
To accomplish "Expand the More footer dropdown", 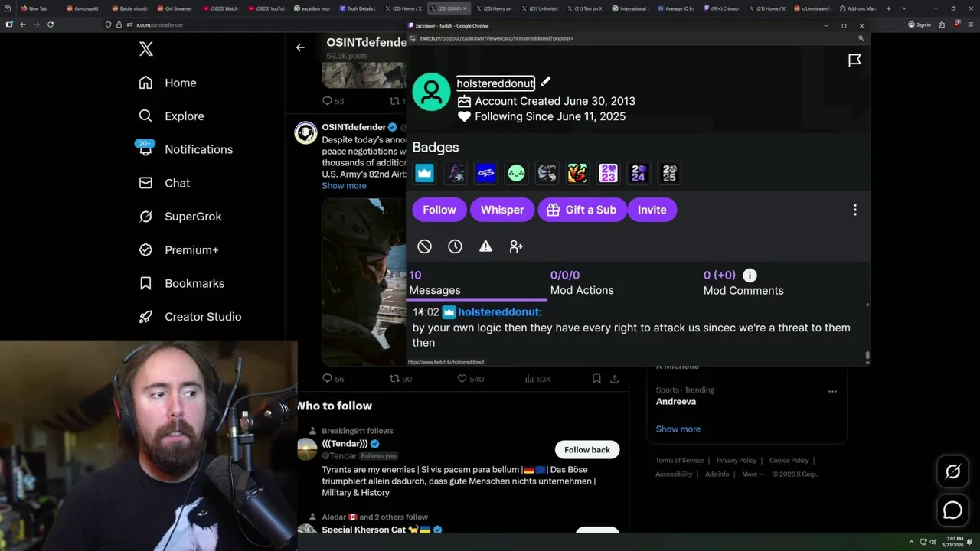I will coord(753,474).
